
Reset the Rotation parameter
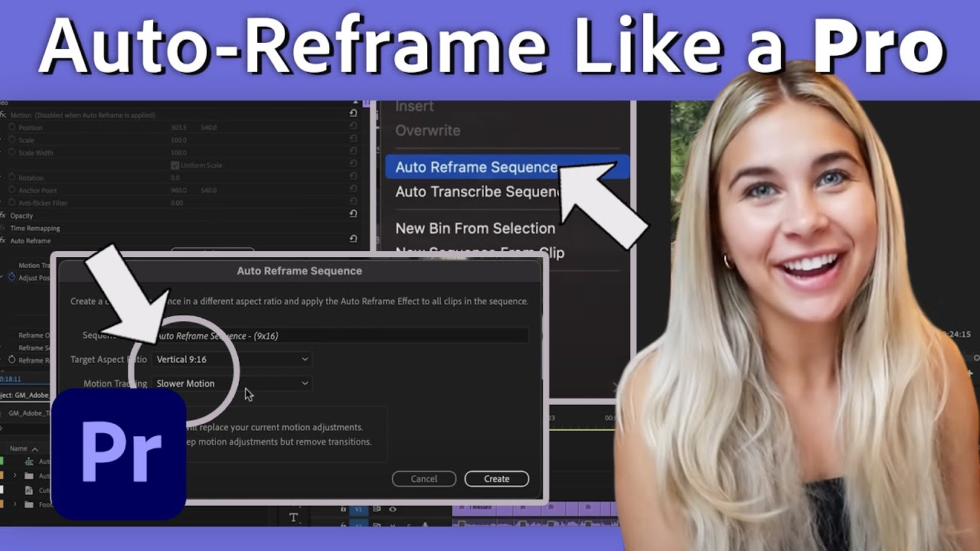(x=353, y=178)
